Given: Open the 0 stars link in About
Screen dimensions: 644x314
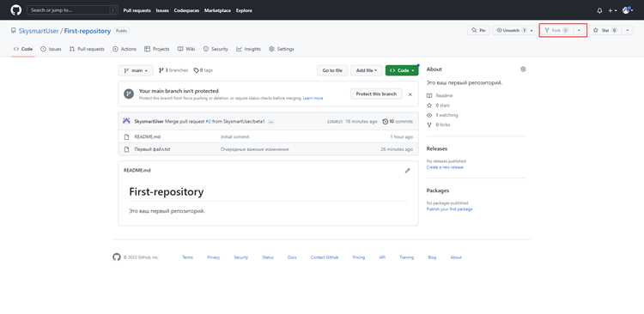Looking at the screenshot, I should tap(438, 106).
